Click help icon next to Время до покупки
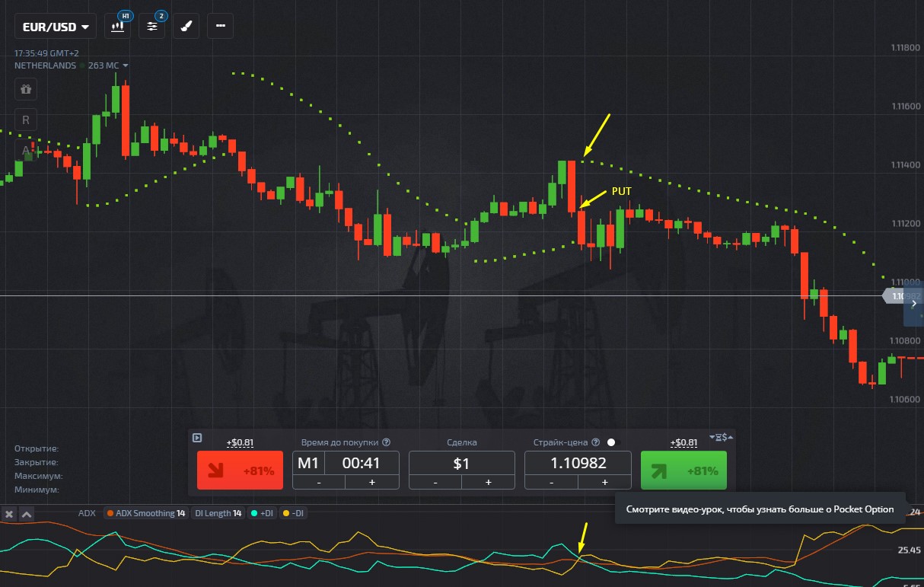The width and height of the screenshot is (924, 587). 386,442
